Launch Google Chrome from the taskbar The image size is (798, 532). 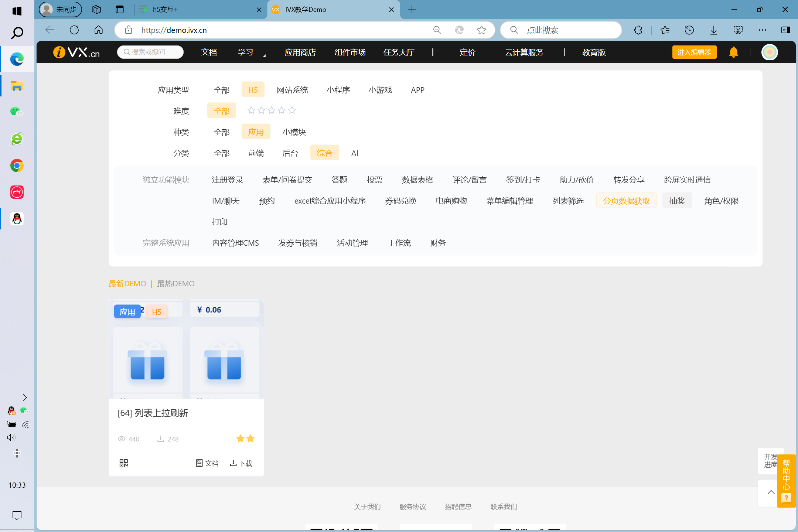pos(17,166)
